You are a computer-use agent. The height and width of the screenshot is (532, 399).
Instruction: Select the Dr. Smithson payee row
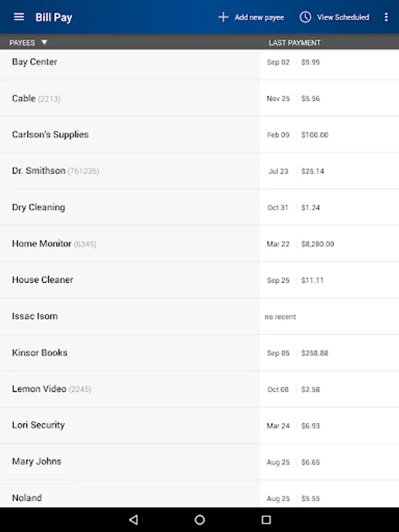click(x=39, y=171)
